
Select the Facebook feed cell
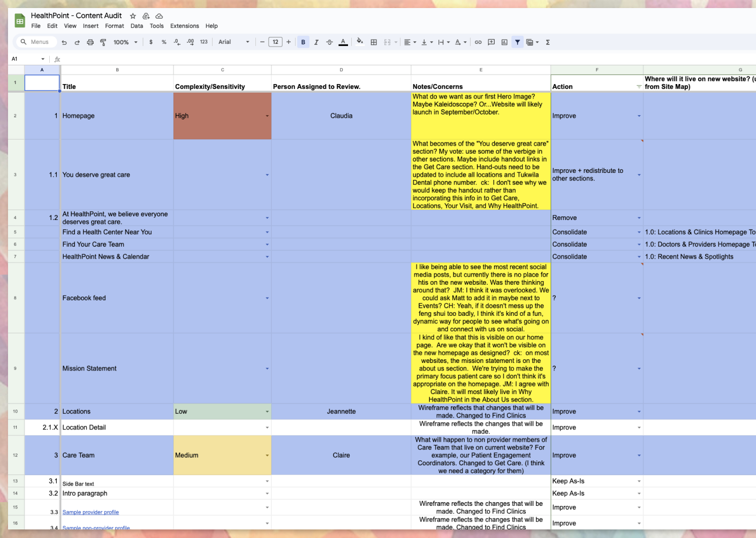[x=117, y=298]
